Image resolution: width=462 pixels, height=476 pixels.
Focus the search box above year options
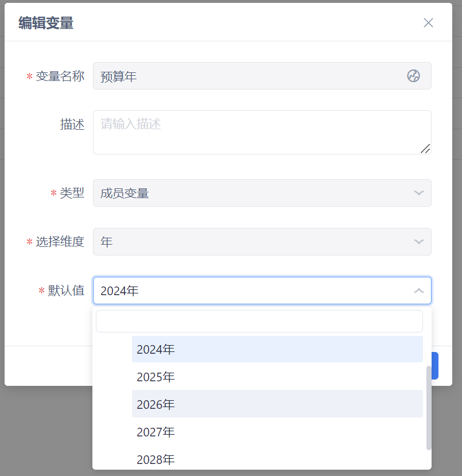(259, 322)
